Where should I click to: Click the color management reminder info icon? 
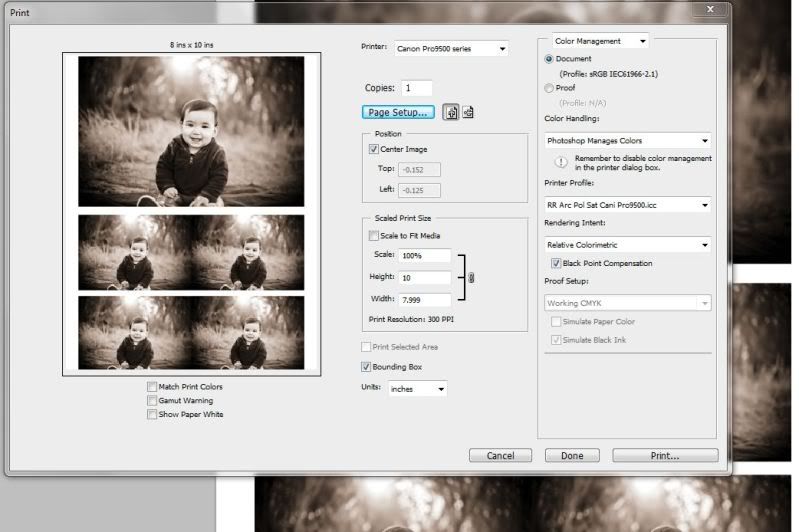coord(553,160)
